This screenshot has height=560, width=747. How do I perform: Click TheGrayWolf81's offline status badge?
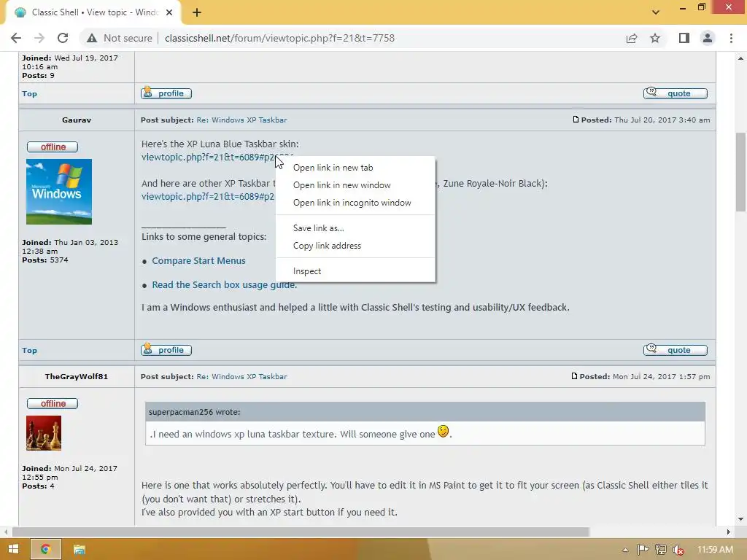click(53, 403)
